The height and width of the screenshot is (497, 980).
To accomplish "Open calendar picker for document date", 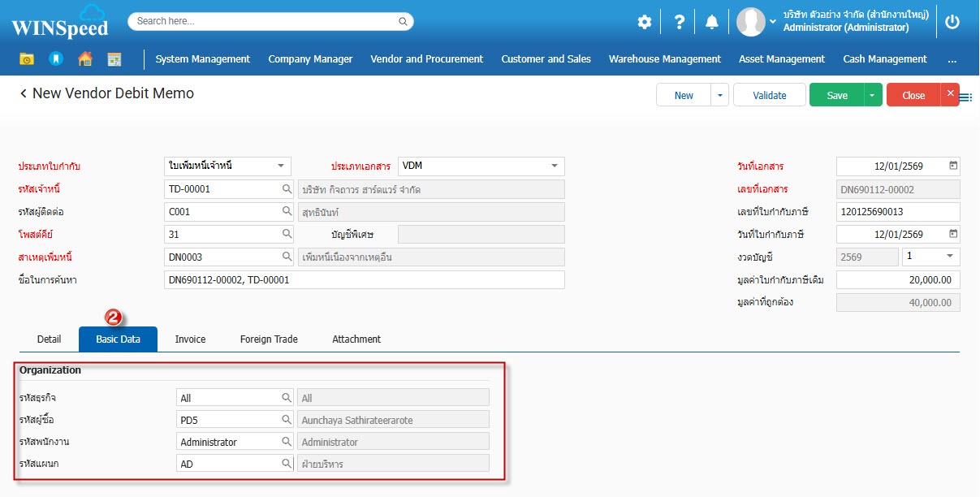I will pyautogui.click(x=953, y=166).
